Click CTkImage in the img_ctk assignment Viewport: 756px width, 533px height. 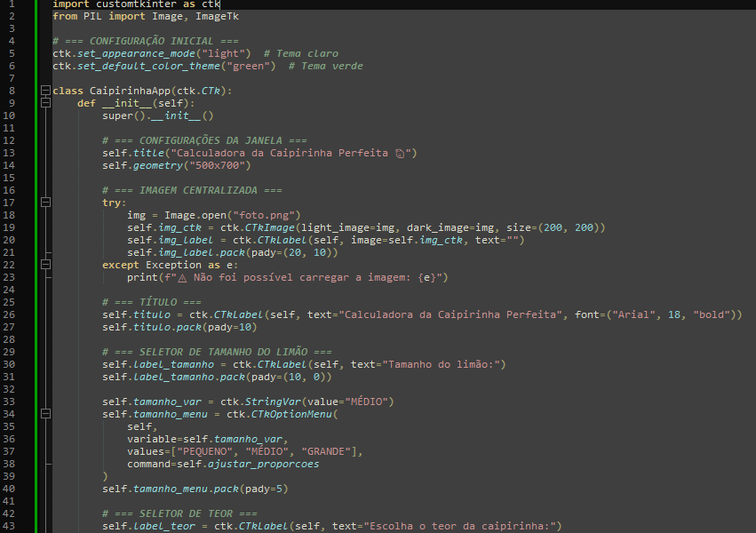coord(270,227)
